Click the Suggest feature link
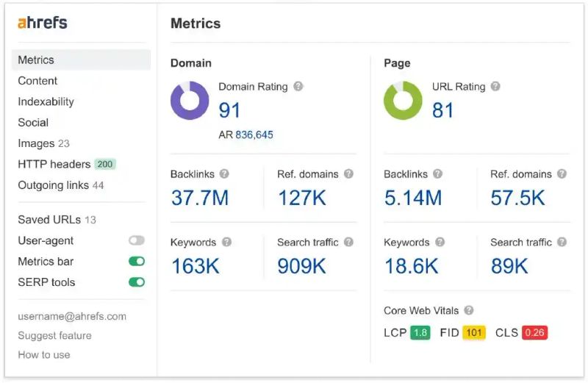This screenshot has width=588, height=383. coord(54,335)
